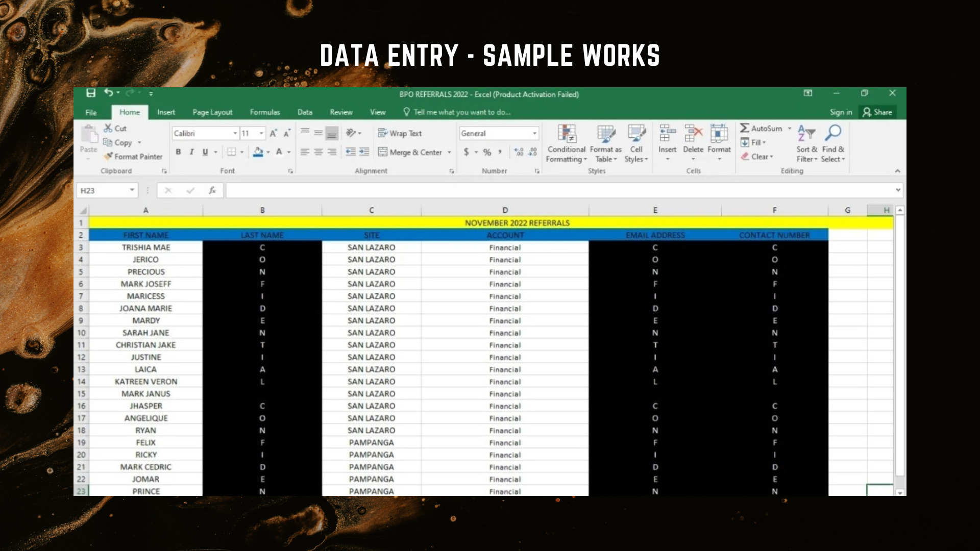Viewport: 980px width, 551px height.
Task: Open the General number format dropdown
Action: [534, 133]
